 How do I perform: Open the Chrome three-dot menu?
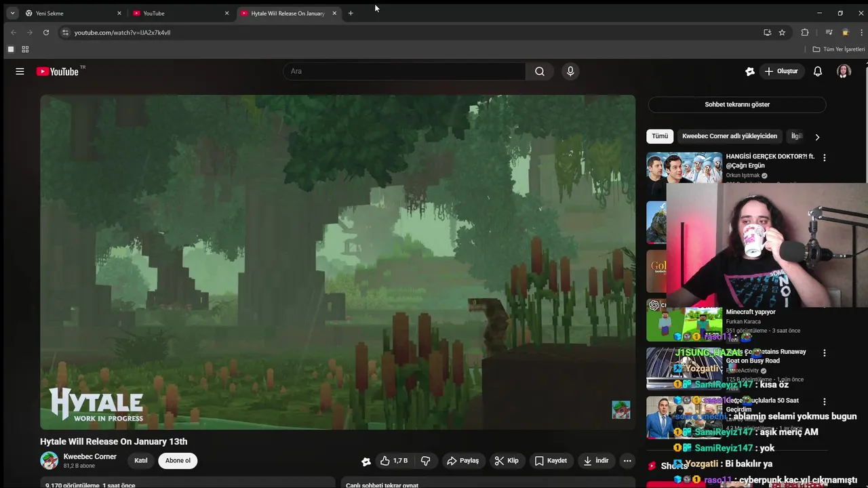point(861,32)
